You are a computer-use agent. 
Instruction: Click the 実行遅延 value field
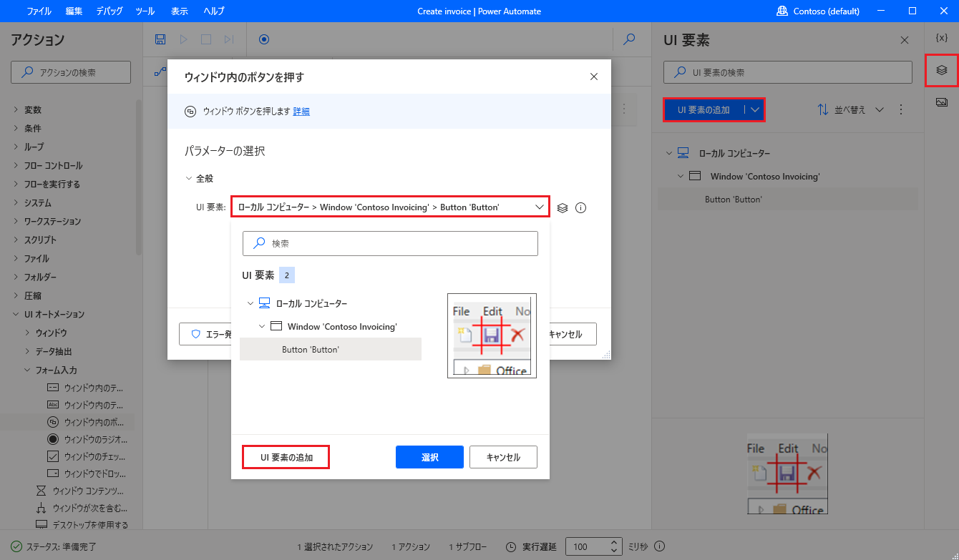(x=588, y=546)
